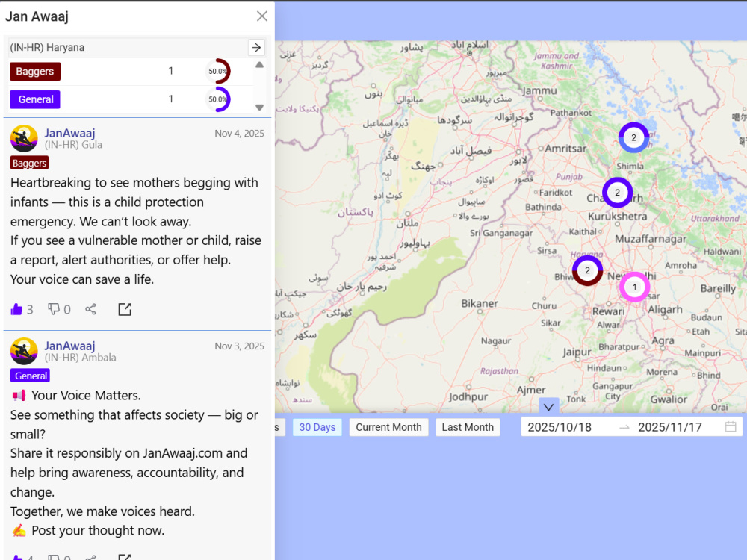Share the Nov 4 Gula post
The image size is (747, 560).
coord(90,310)
